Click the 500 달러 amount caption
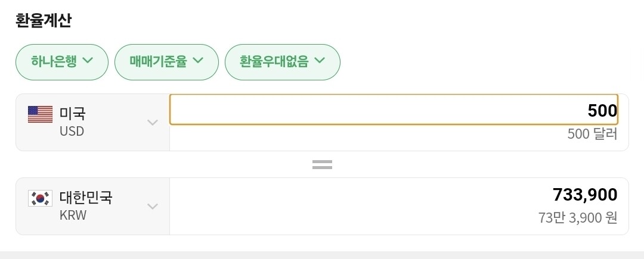The width and height of the screenshot is (644, 259). 592,134
